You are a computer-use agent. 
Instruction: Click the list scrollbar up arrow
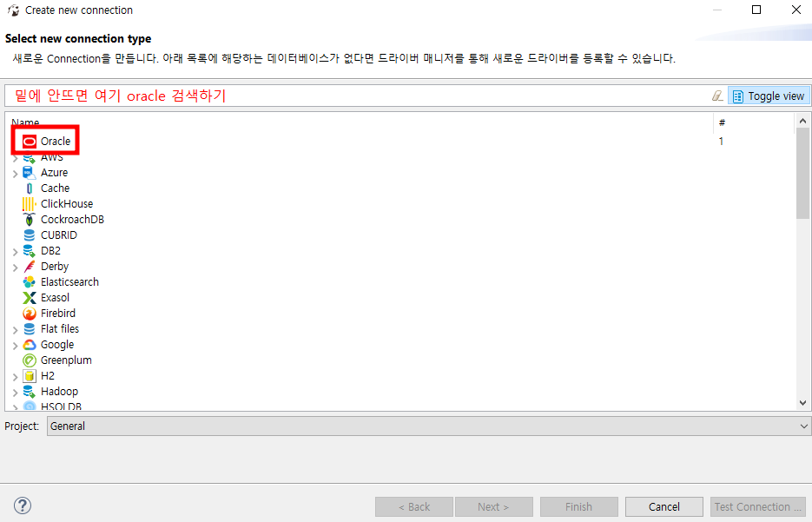click(802, 121)
